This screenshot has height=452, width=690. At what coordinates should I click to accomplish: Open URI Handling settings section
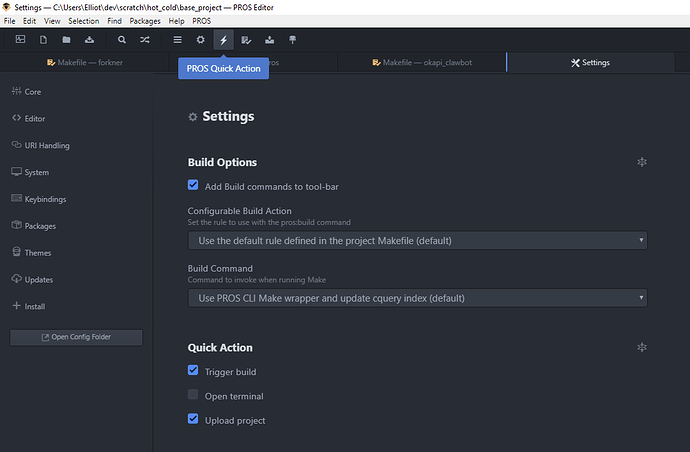click(40, 145)
